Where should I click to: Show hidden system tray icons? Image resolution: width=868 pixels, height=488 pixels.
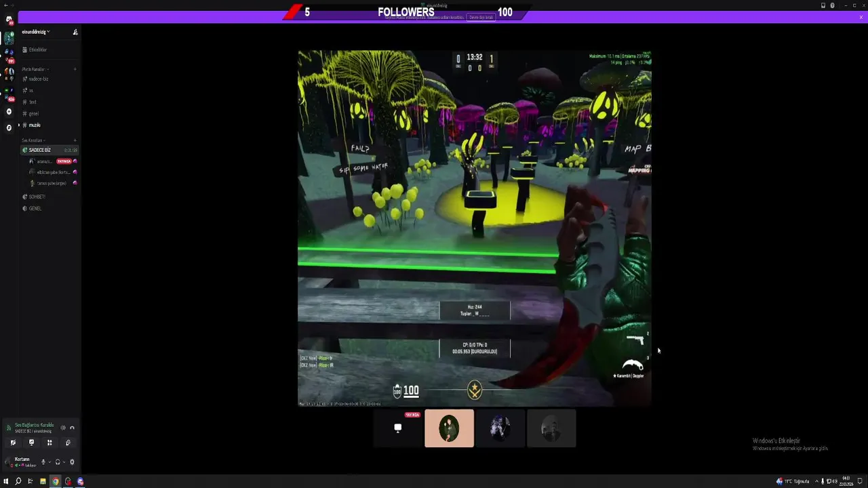point(816,481)
